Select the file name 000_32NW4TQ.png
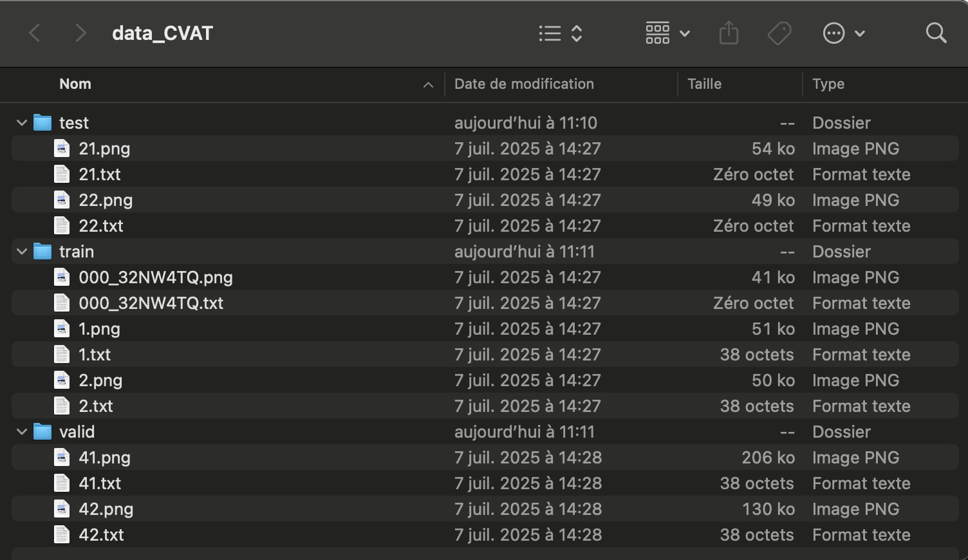Screen dimensions: 968x560 [x=156, y=277]
